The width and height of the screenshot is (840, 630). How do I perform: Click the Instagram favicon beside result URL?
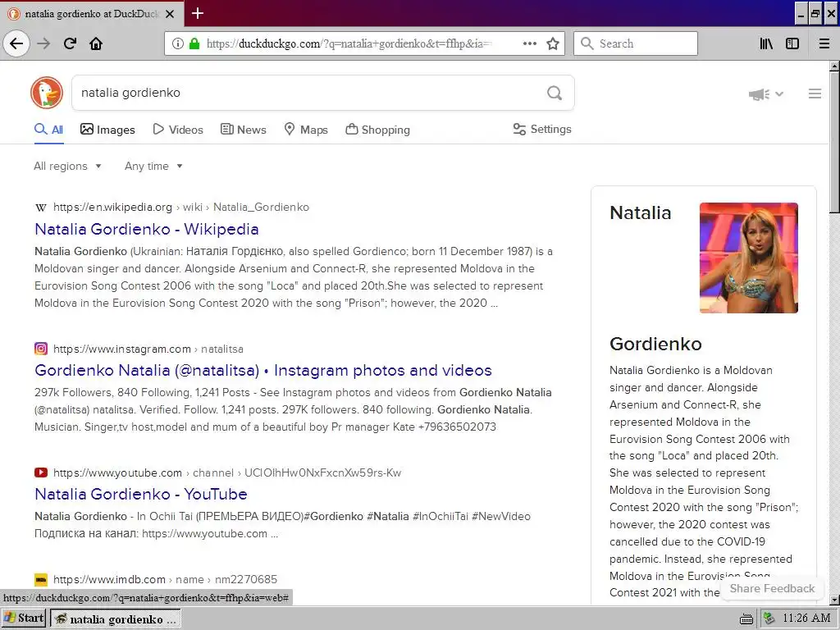coord(41,349)
